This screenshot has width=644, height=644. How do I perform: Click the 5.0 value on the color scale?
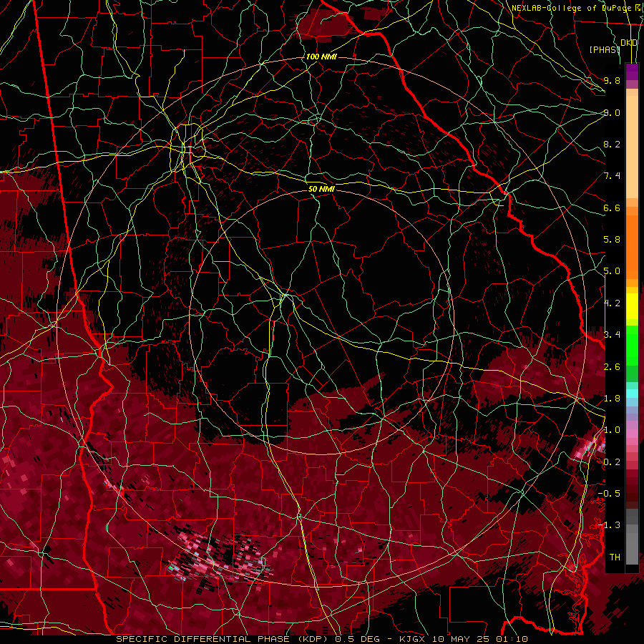click(x=612, y=271)
